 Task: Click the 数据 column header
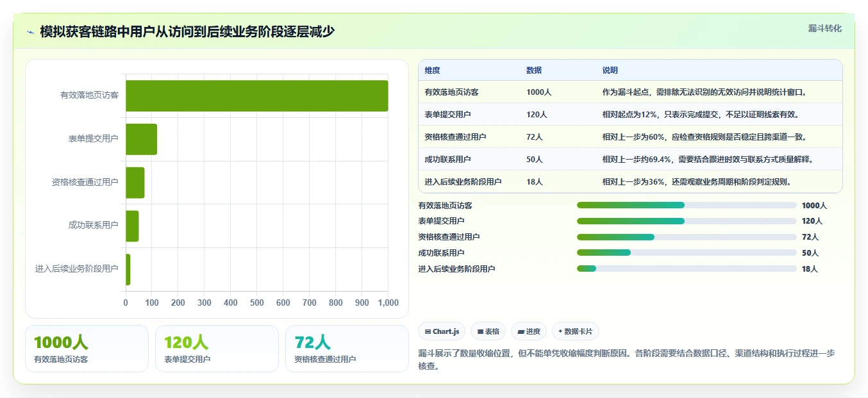click(534, 70)
